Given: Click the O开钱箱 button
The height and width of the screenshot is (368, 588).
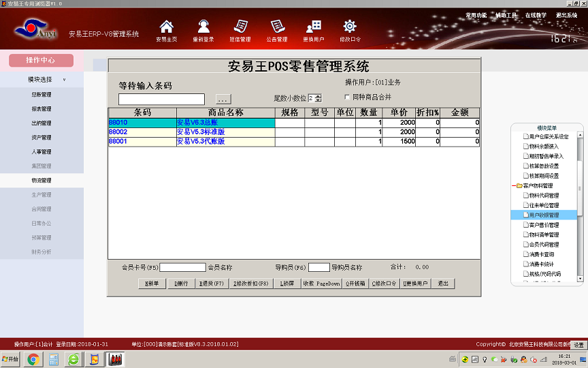Looking at the screenshot, I should coord(355,283).
